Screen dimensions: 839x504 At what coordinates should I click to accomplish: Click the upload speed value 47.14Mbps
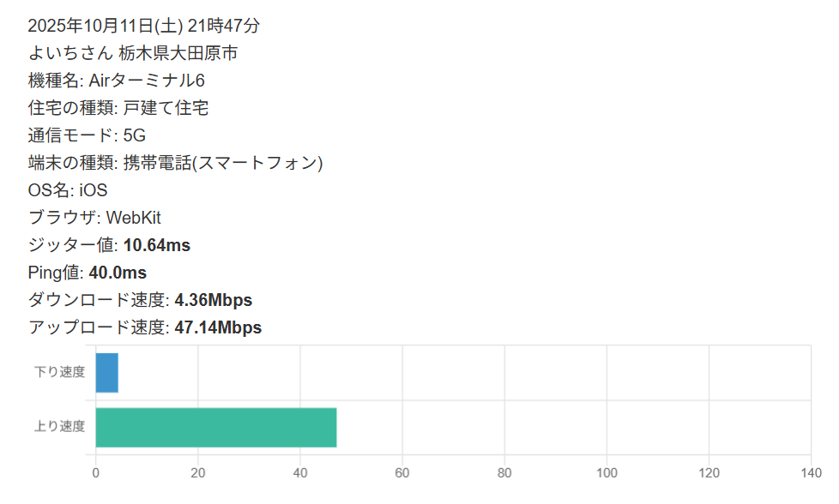(x=218, y=328)
